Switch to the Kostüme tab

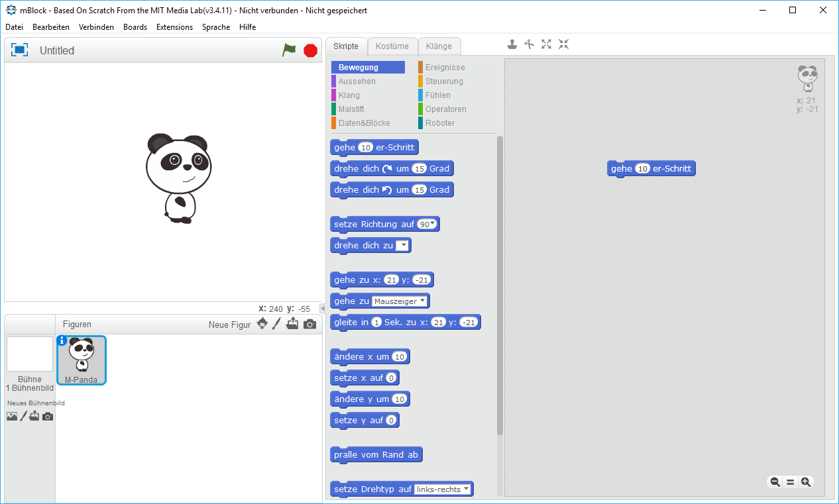pos(392,46)
